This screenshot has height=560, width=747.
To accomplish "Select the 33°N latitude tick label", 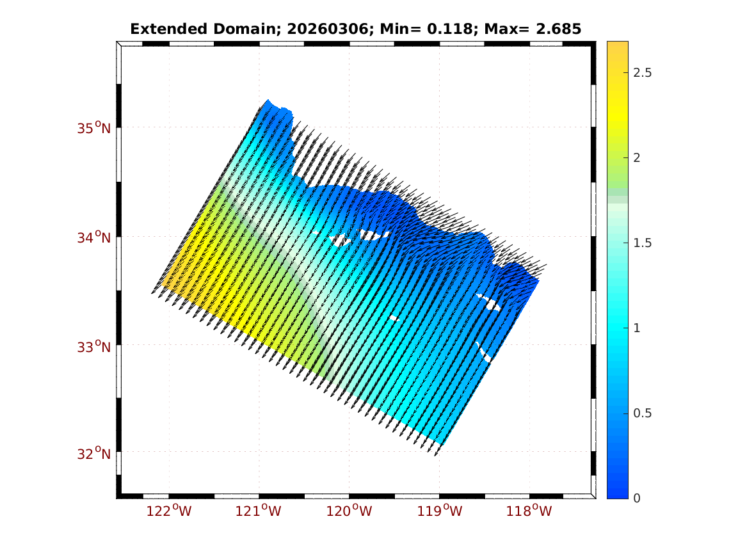I will pyautogui.click(x=94, y=347).
